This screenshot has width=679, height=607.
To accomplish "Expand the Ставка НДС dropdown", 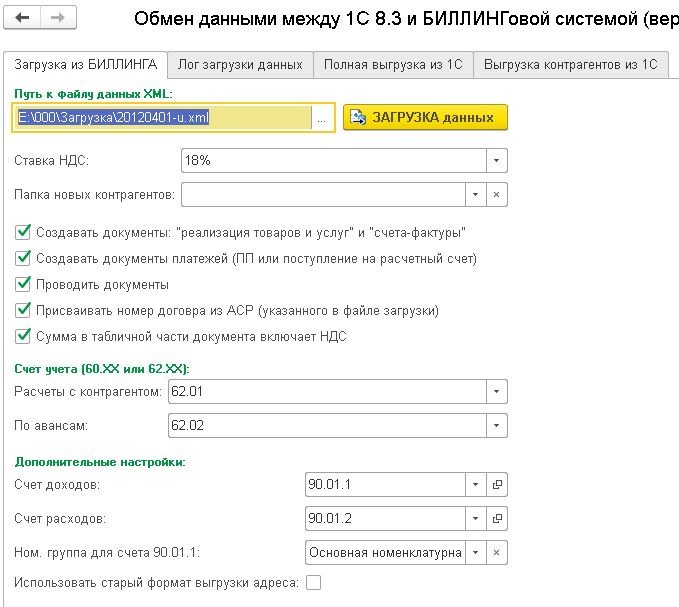I will tap(497, 161).
